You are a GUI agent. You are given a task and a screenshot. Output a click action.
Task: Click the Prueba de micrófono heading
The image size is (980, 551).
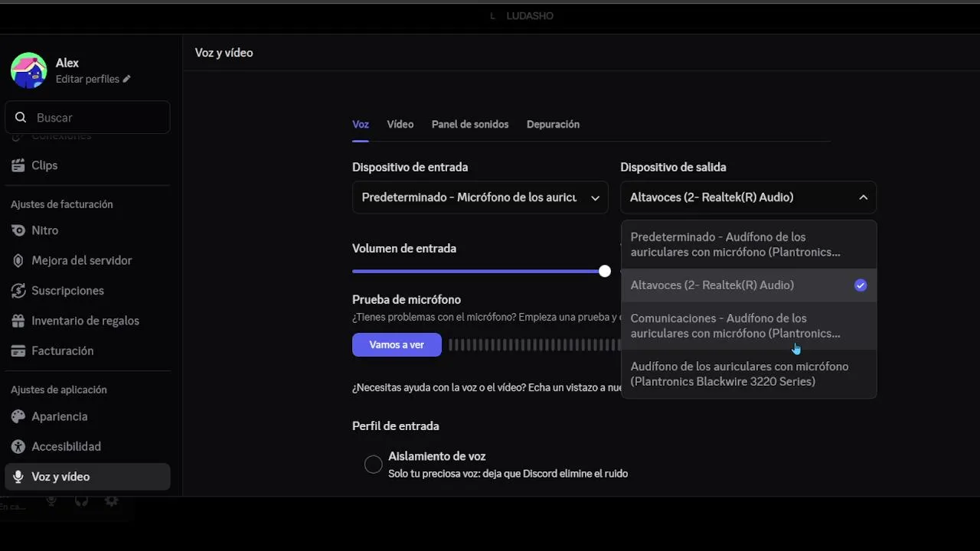point(407,299)
